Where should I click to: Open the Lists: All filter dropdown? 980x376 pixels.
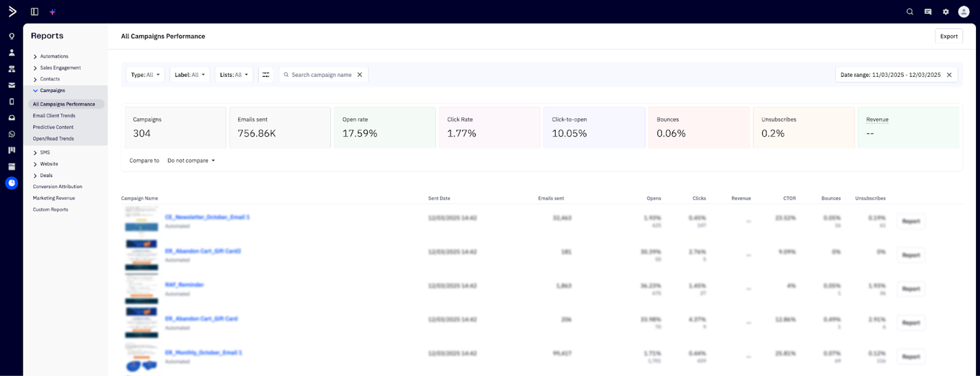[233, 75]
